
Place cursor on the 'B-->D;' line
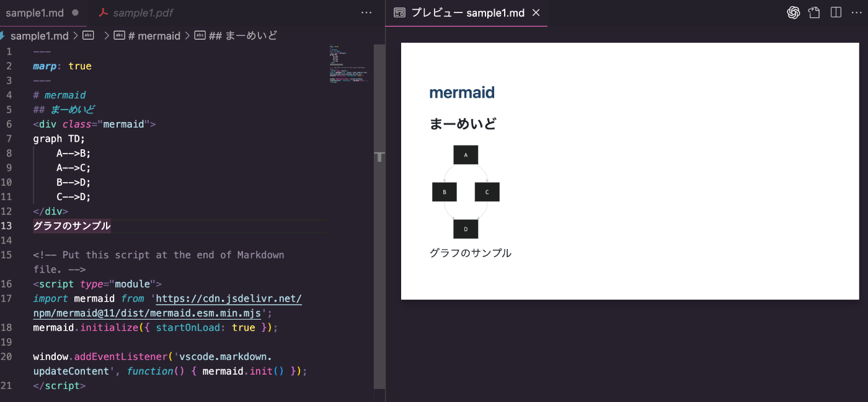click(74, 183)
